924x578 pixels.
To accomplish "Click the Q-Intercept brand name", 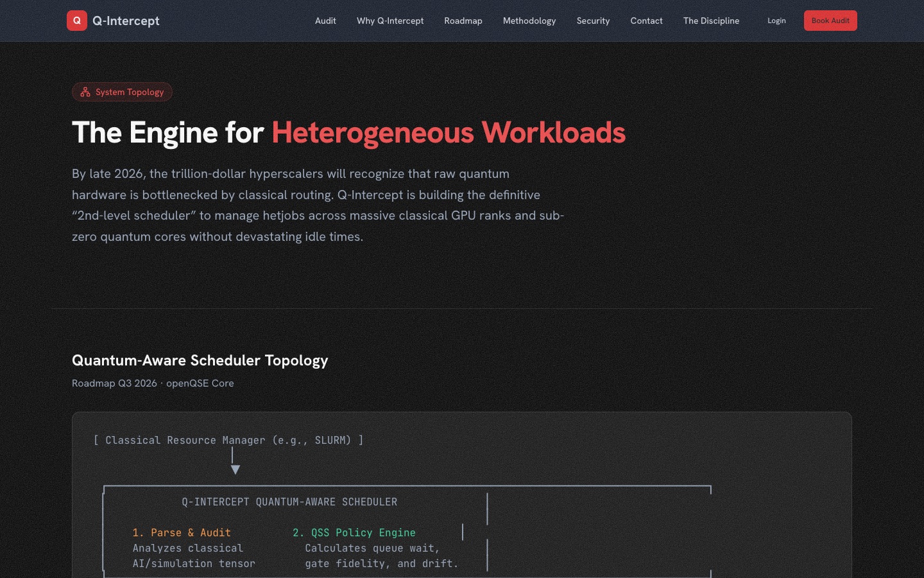I will tap(126, 21).
